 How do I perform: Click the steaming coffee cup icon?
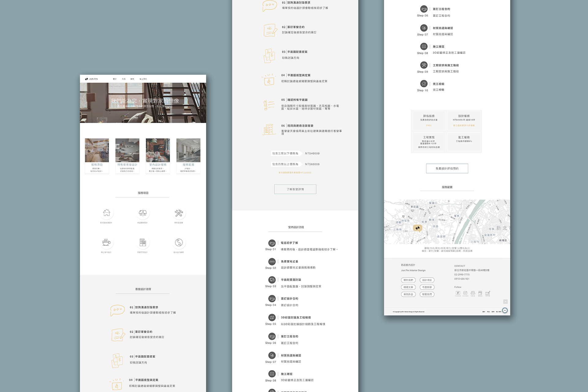pos(106,243)
